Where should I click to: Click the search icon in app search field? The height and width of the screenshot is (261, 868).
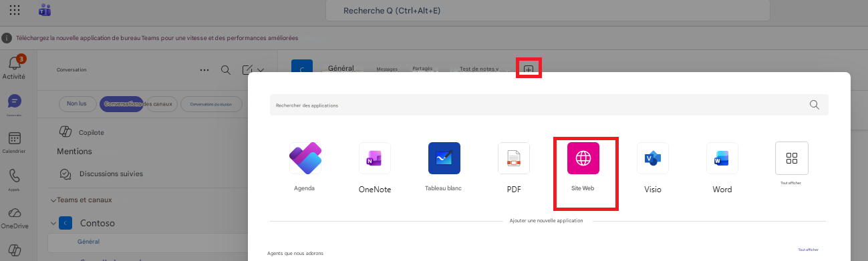[x=814, y=105]
